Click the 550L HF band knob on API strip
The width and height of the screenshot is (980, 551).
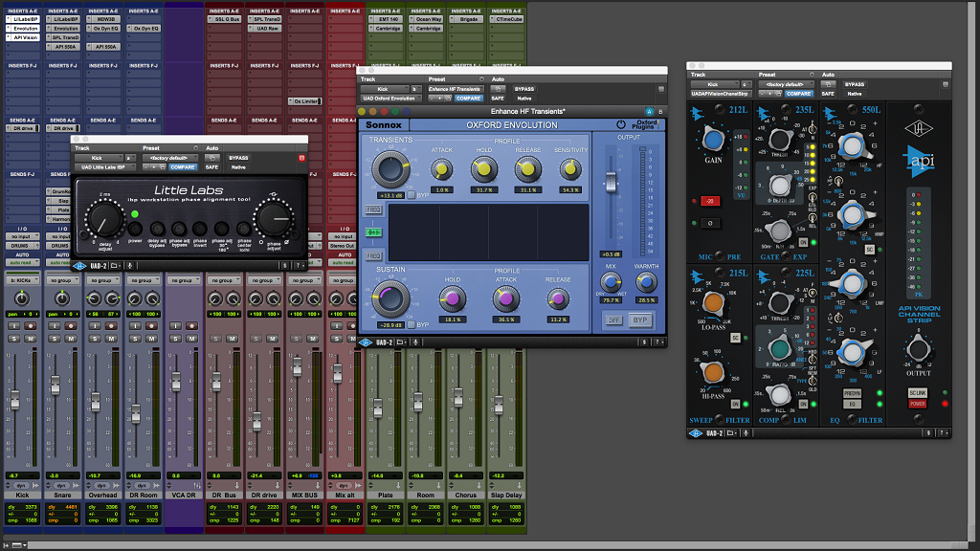point(851,146)
